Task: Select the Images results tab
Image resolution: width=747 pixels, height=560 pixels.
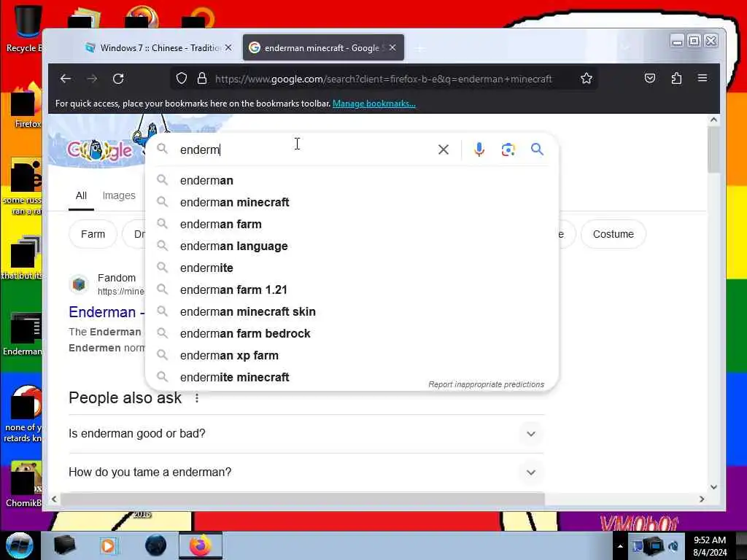Action: pos(119,195)
